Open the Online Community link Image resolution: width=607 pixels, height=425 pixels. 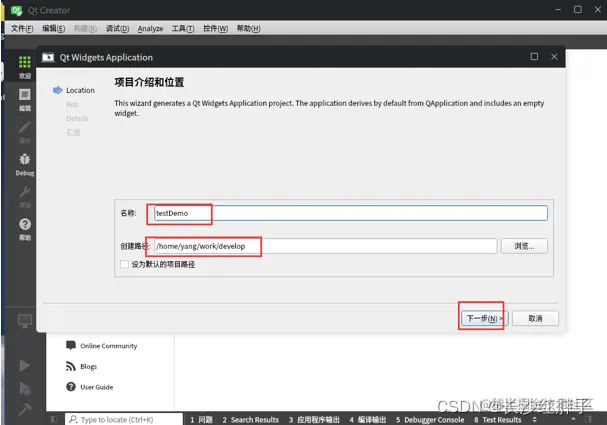[x=108, y=346]
